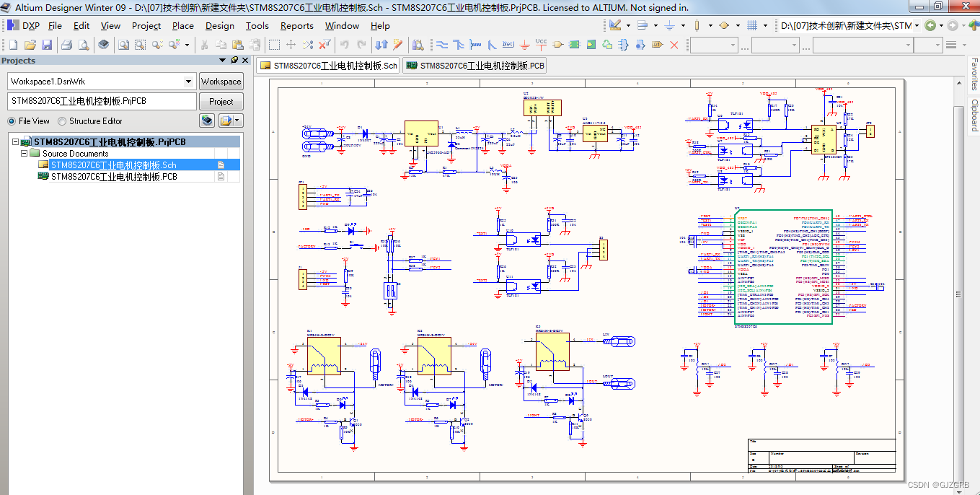Save the active schematic document
Viewport: 980px width, 495px height.
47,45
